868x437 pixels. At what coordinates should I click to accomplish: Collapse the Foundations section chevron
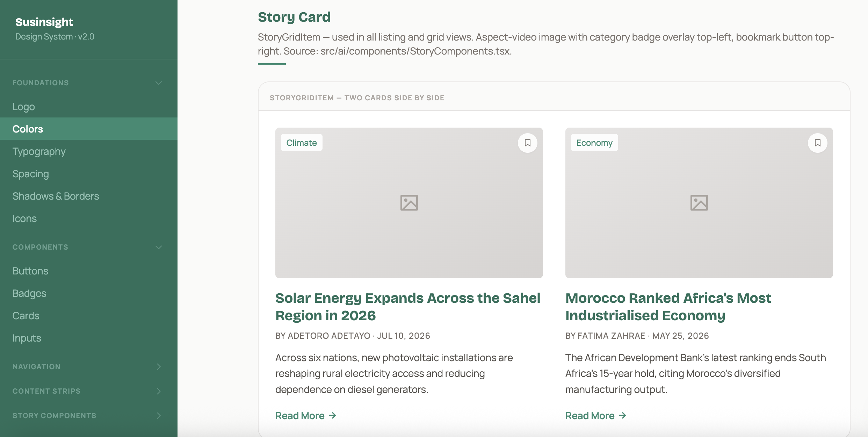(x=159, y=83)
